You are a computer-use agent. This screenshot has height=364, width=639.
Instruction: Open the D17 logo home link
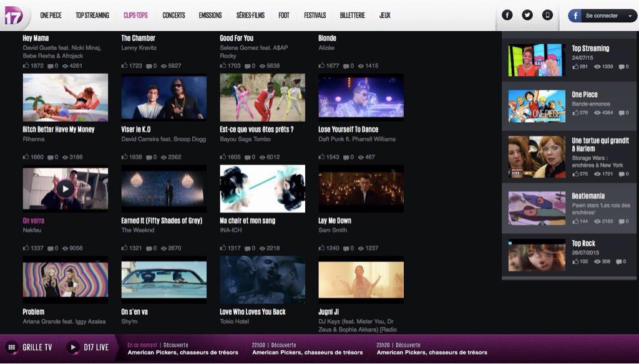point(14,16)
